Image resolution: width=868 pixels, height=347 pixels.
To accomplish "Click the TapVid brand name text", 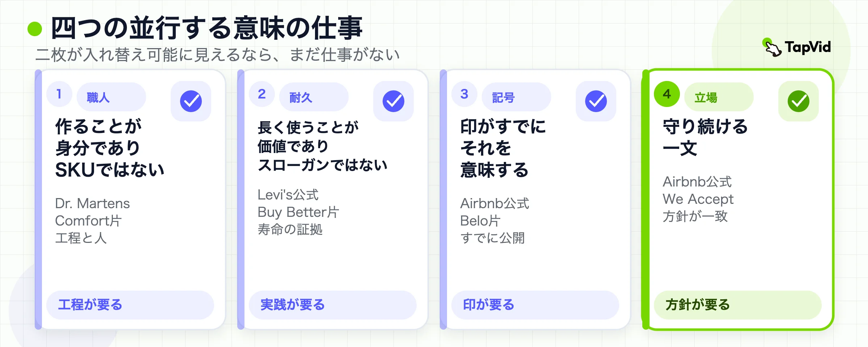I will click(x=808, y=47).
